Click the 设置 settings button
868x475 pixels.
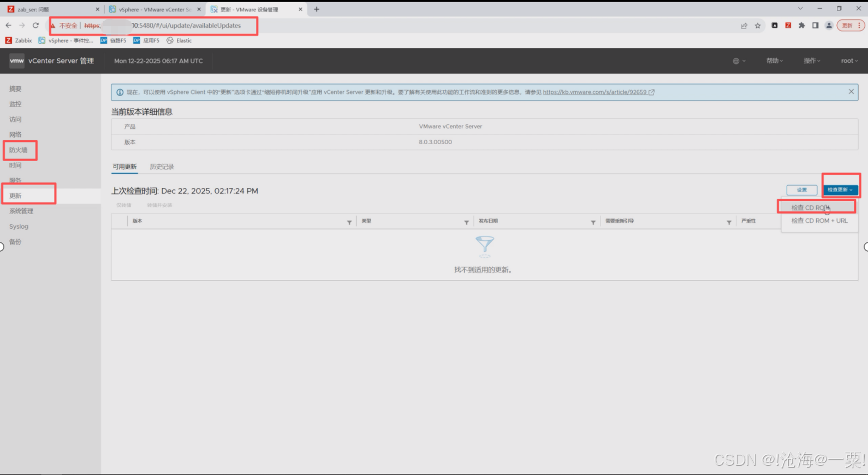pos(802,190)
